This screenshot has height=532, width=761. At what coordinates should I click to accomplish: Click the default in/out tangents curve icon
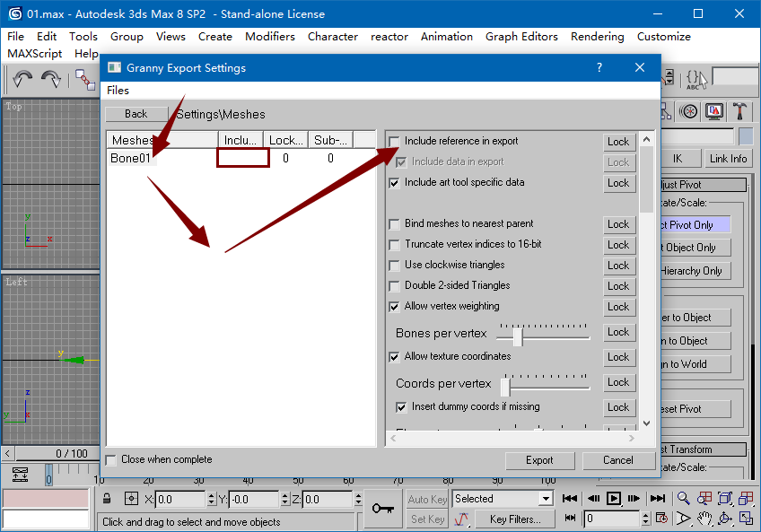pyautogui.click(x=461, y=519)
